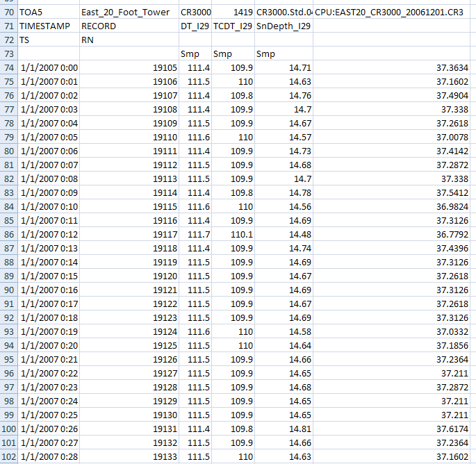Select the DT_I29 column label
This screenshot has width=476, height=464.
[x=195, y=26]
